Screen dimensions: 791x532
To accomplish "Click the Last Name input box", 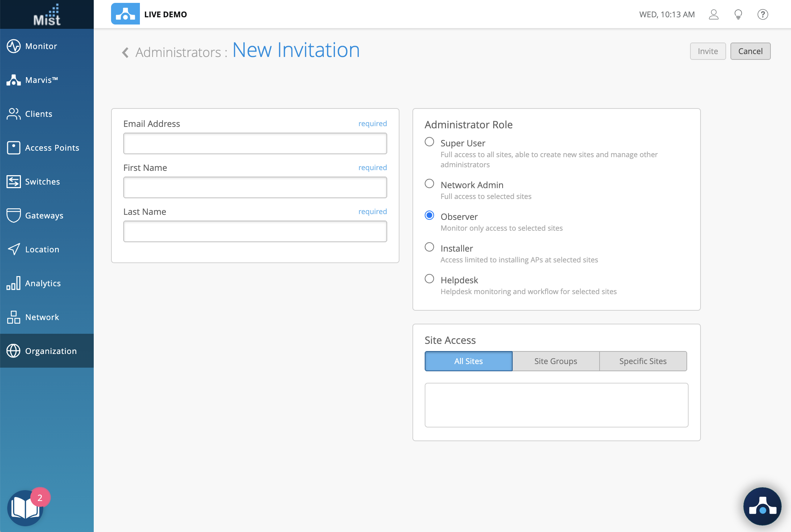I will 255,231.
